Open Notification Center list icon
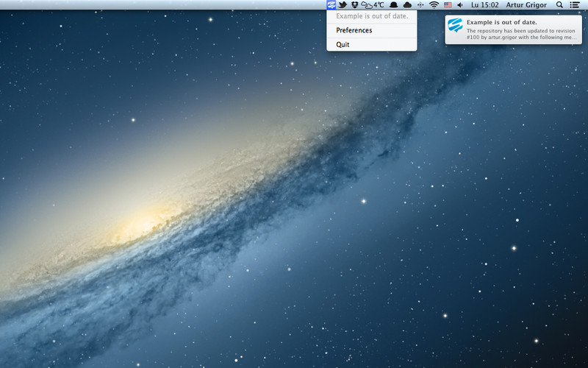This screenshot has height=368, width=588. pos(575,5)
